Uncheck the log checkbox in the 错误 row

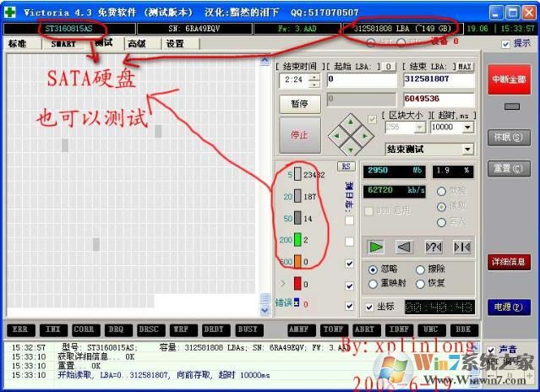[349, 306]
